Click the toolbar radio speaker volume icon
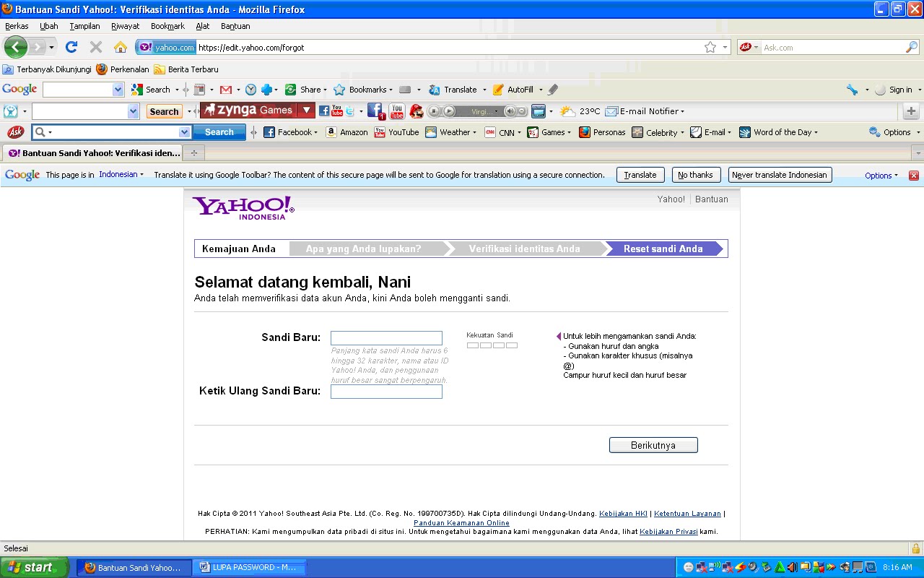The width and height of the screenshot is (924, 578). click(x=510, y=111)
